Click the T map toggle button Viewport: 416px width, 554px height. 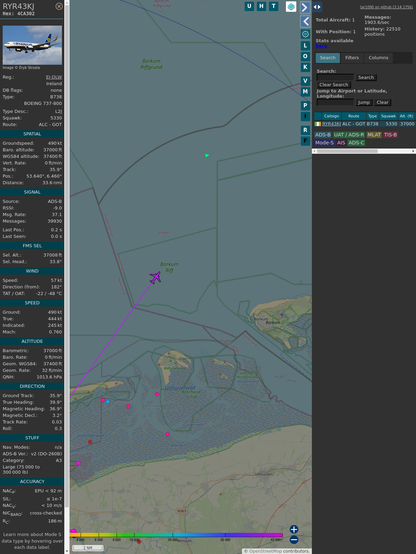[273, 6]
